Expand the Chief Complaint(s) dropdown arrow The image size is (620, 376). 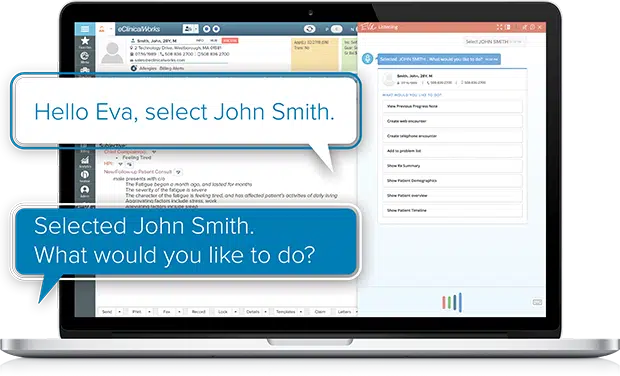(x=154, y=152)
